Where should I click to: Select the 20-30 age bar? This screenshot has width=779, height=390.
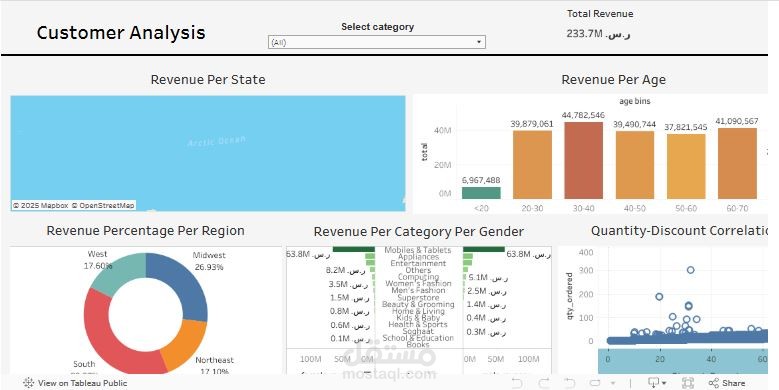tap(532, 164)
